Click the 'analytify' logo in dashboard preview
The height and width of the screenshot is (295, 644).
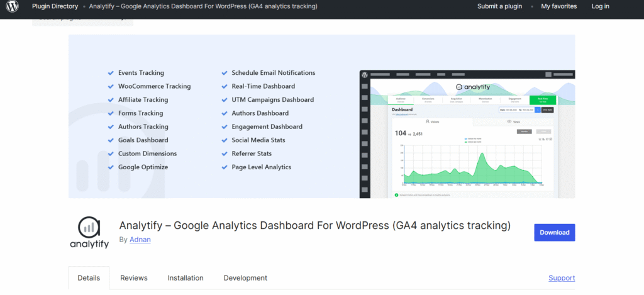pos(472,87)
